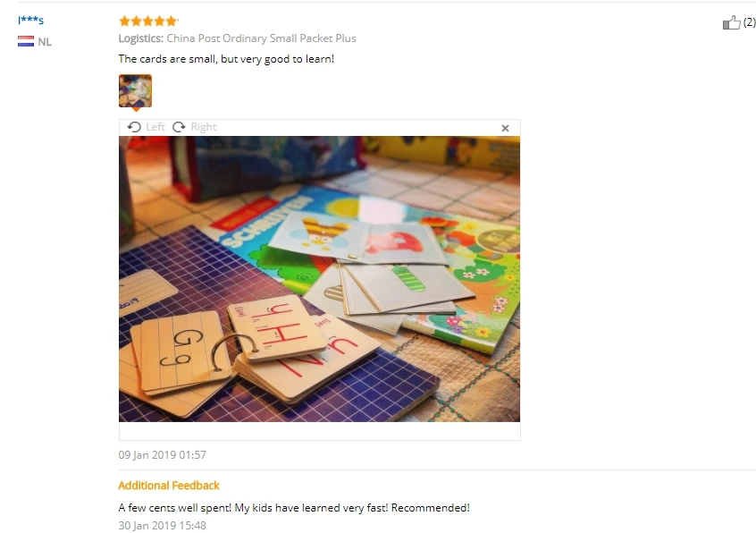Click the "Left" rotate label
This screenshot has width=756, height=533.
pos(155,127)
